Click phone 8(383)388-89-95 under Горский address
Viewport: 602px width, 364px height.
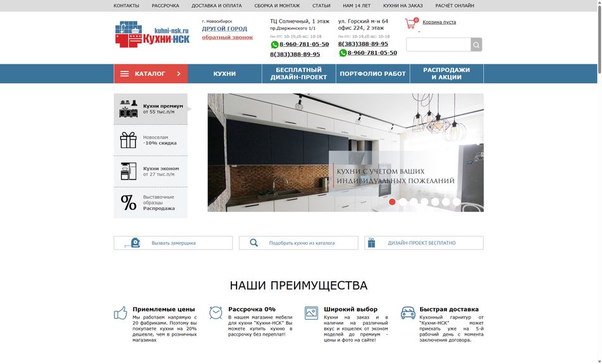tap(363, 44)
